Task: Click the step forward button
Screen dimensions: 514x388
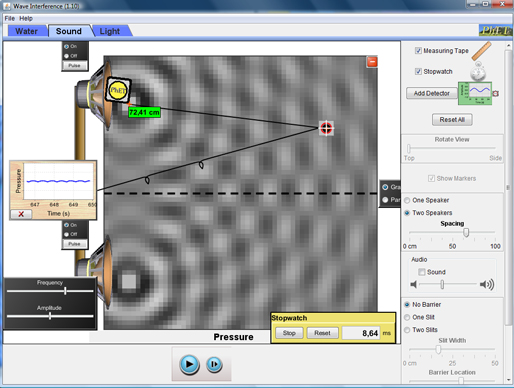Action: 214,364
